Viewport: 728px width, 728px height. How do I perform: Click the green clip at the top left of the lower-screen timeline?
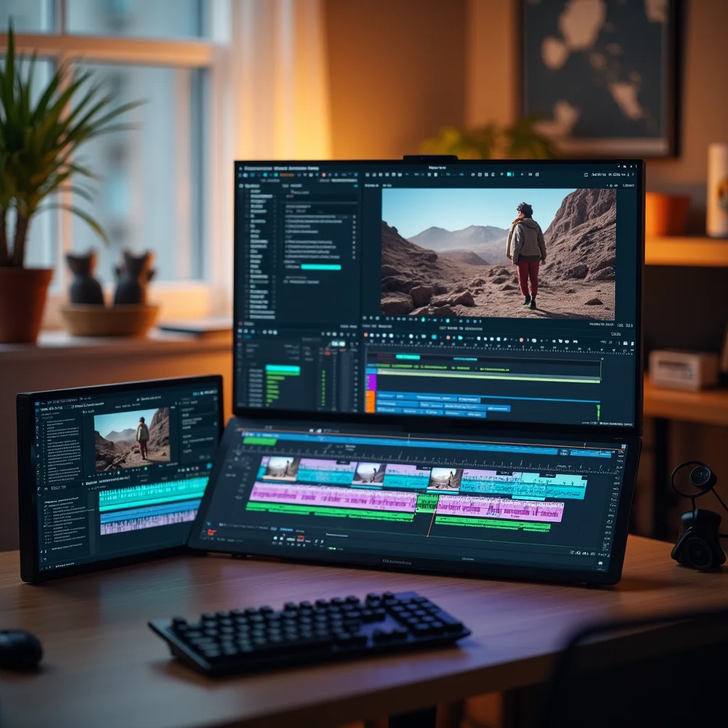pyautogui.click(x=259, y=441)
